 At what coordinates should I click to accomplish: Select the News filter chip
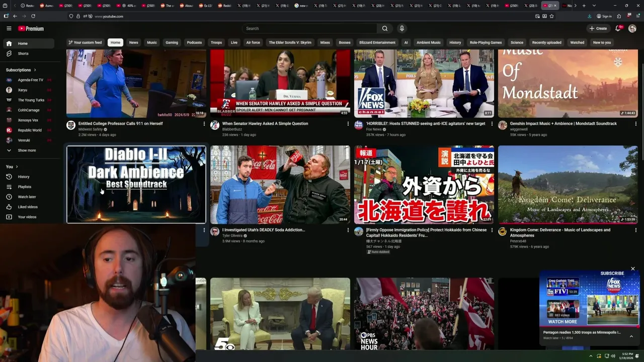(x=133, y=43)
